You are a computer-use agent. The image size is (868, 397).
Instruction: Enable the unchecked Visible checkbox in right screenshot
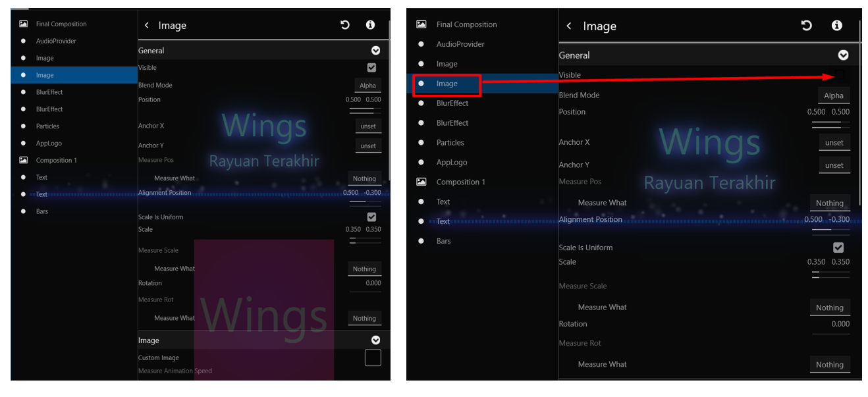[x=838, y=75]
